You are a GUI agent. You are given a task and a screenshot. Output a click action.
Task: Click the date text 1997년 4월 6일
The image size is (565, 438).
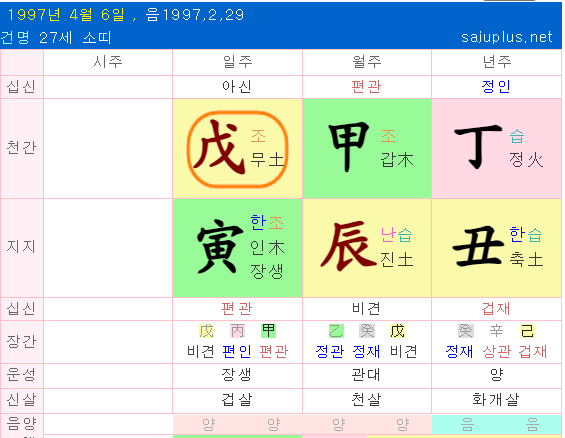pos(66,15)
